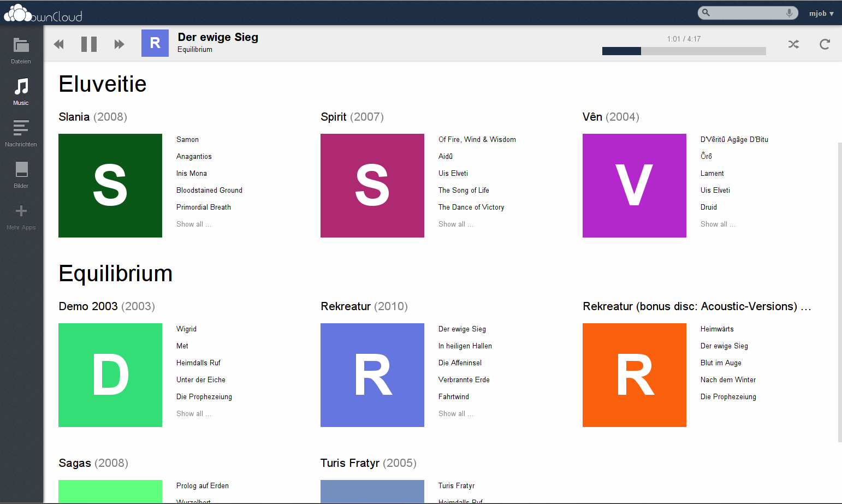
Task: Play the Rekreatur bonus disc orange cover
Action: pos(635,375)
